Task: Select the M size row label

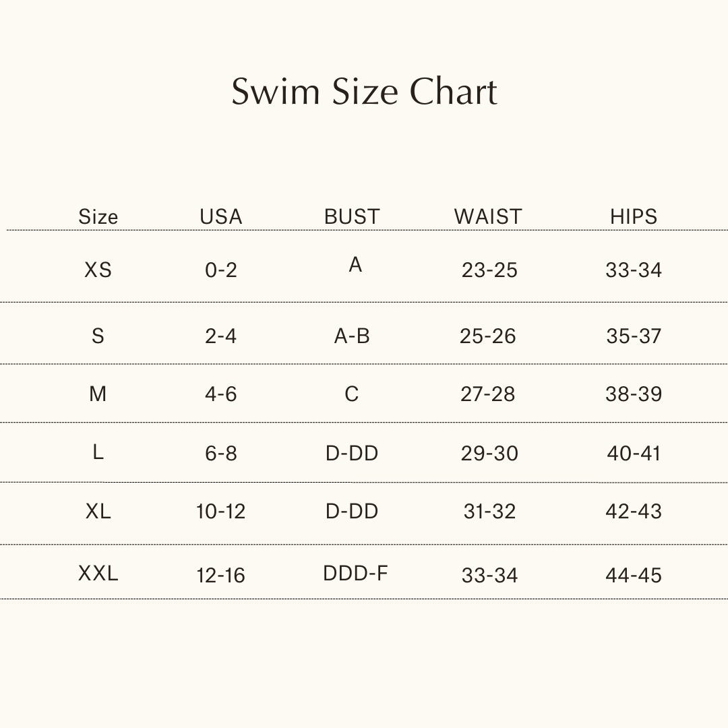Action: pos(98,394)
